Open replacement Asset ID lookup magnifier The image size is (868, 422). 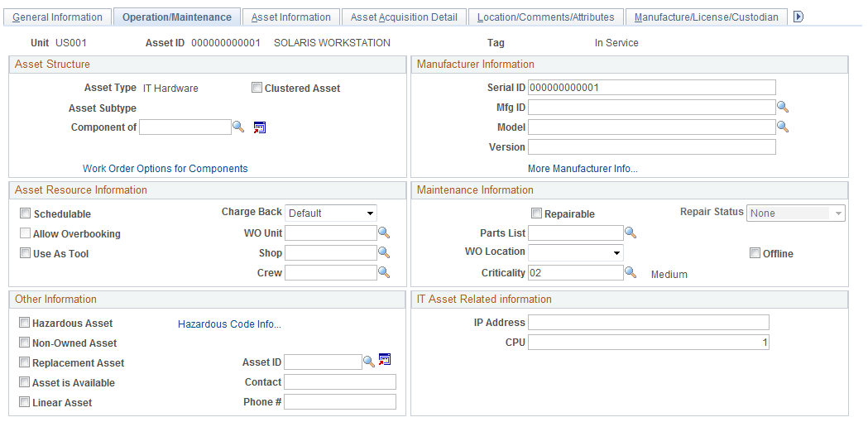coord(369,362)
